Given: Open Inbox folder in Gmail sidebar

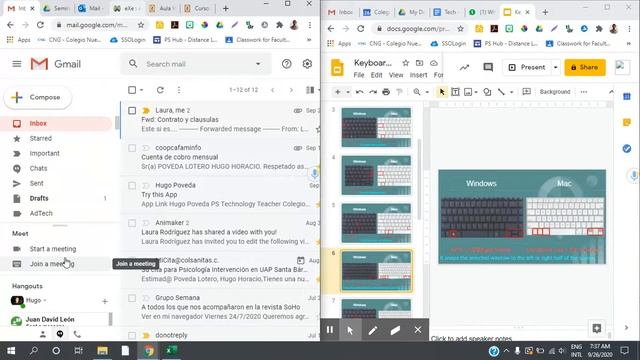Looking at the screenshot, I should tap(56, 123).
